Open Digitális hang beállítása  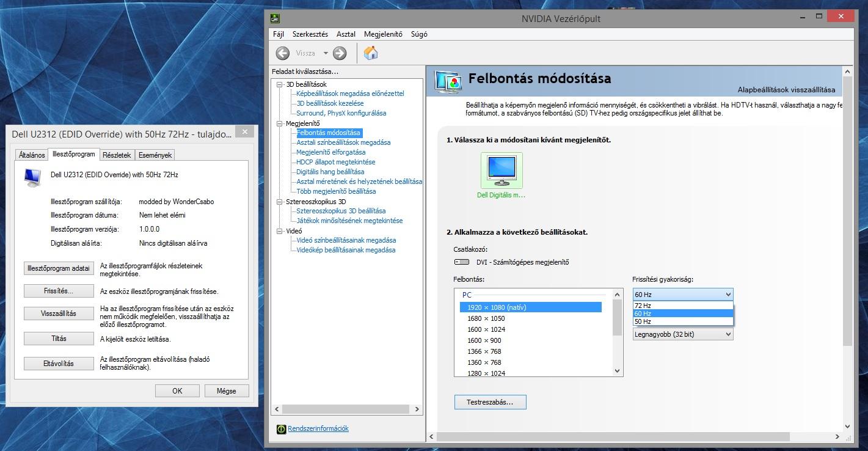click(330, 172)
